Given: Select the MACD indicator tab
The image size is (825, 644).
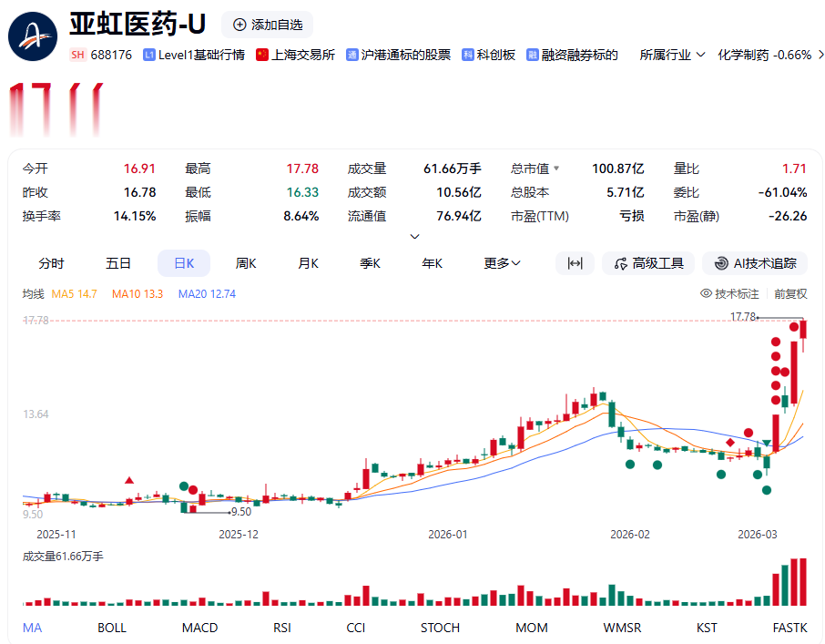Looking at the screenshot, I should [x=199, y=628].
